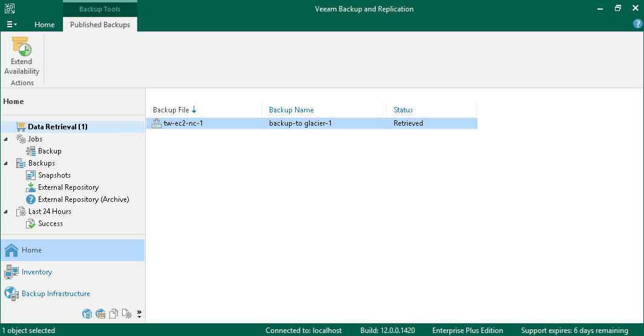The height and width of the screenshot is (336, 644).
Task: Open the help question mark icon
Action: (x=637, y=24)
